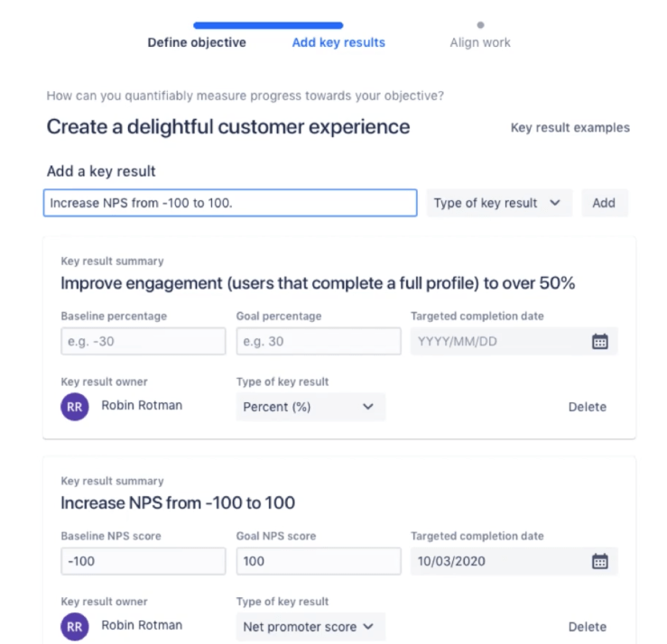Open calendar picker for the NPS key result
The height and width of the screenshot is (644, 667).
(x=599, y=561)
